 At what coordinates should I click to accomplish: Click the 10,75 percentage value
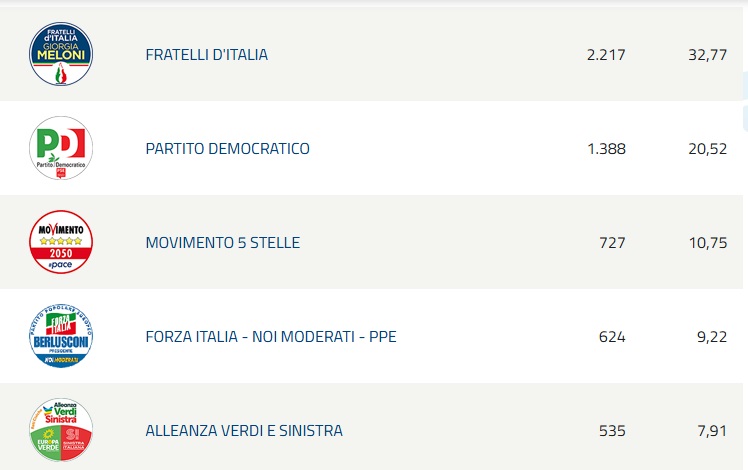tap(707, 243)
